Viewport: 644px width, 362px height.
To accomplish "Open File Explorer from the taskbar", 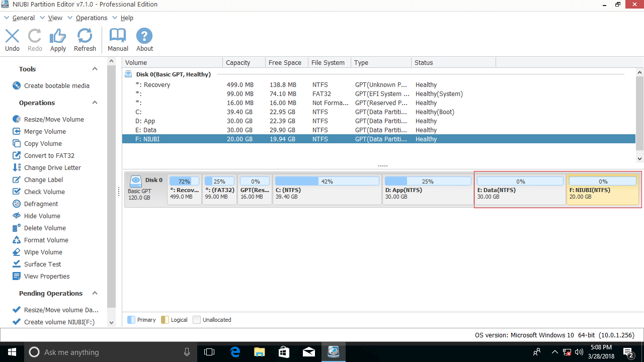I will [259, 352].
